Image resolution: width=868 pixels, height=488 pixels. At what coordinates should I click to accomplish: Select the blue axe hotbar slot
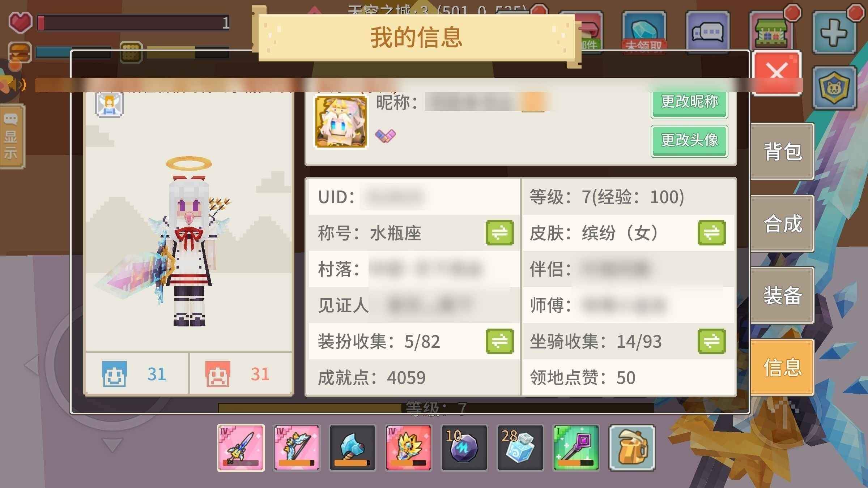(x=352, y=448)
